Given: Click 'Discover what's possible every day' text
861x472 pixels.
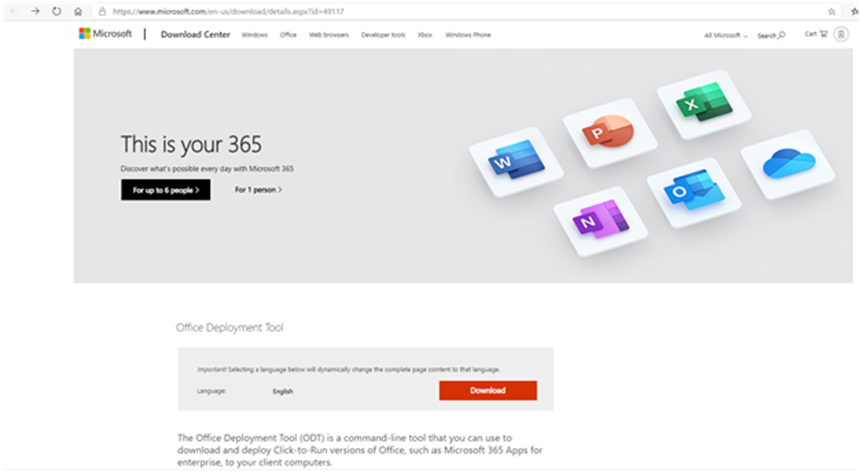Looking at the screenshot, I should tap(207, 169).
